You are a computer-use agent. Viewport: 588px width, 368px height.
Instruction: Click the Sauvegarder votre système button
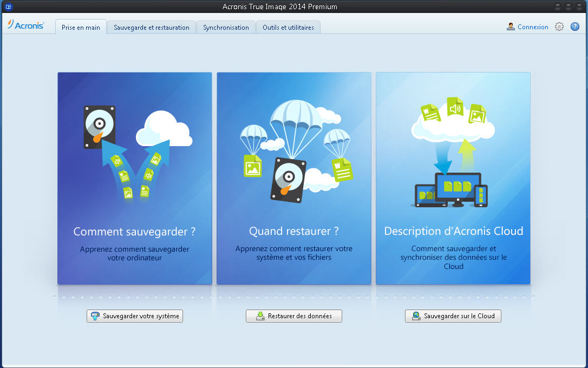(135, 316)
